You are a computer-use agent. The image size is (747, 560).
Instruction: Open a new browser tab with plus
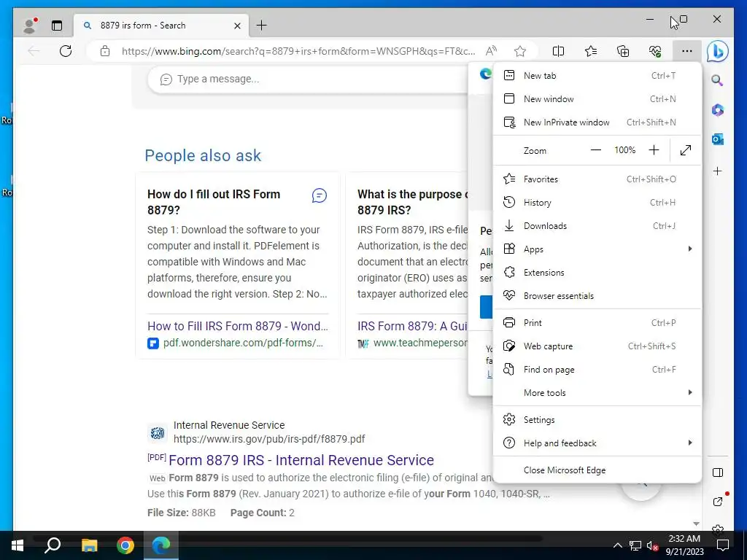pos(262,26)
